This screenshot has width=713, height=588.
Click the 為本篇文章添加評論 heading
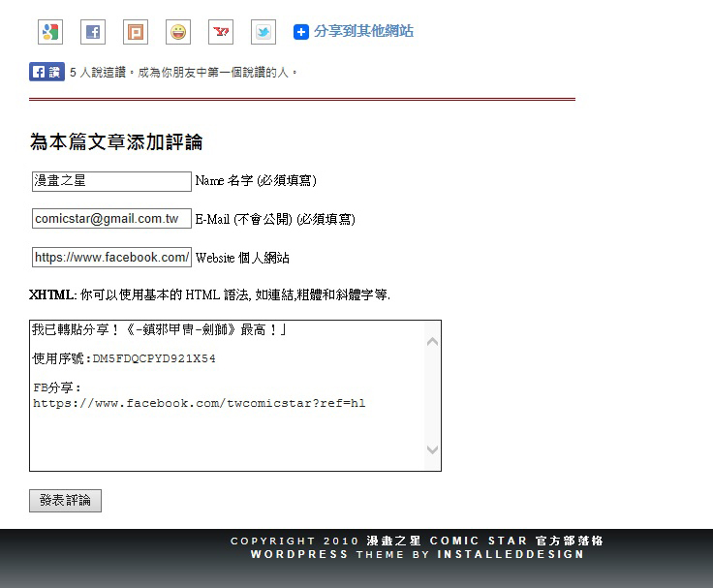click(116, 142)
